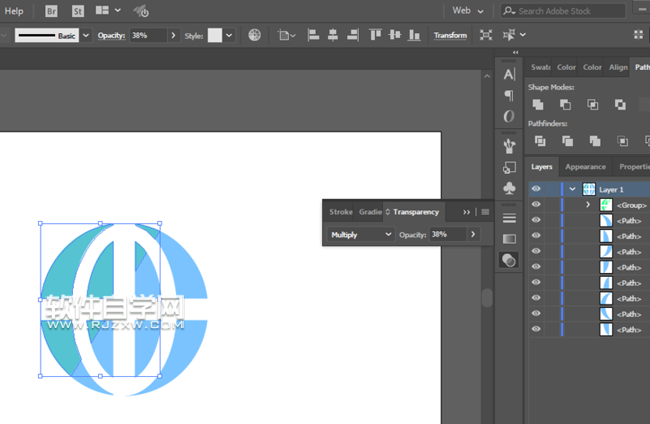650x424 pixels.
Task: Open the Help menu
Action: point(14,11)
